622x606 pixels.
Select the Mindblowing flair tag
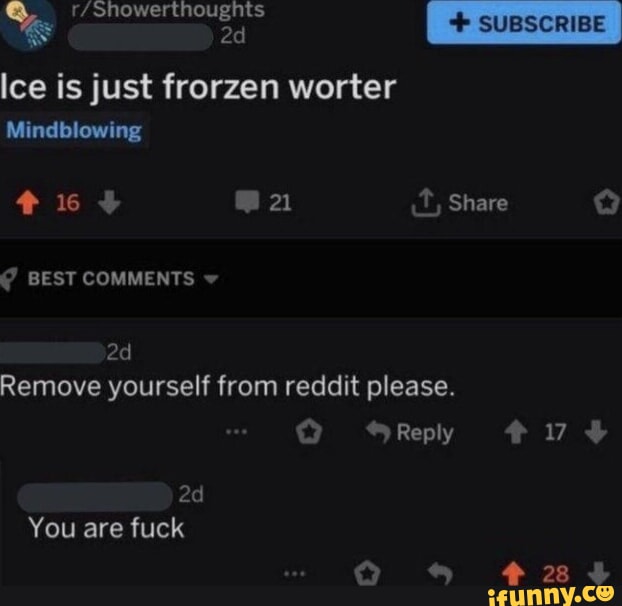point(74,130)
